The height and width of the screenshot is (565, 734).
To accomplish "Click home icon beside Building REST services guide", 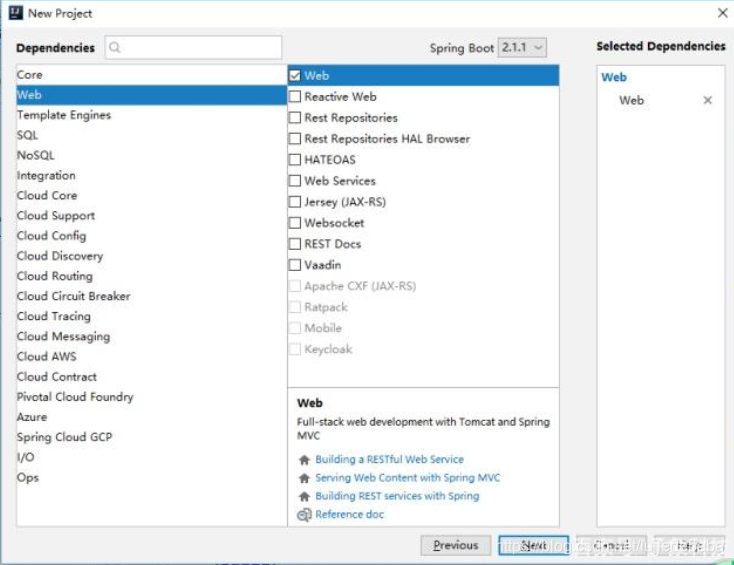I will point(304,497).
